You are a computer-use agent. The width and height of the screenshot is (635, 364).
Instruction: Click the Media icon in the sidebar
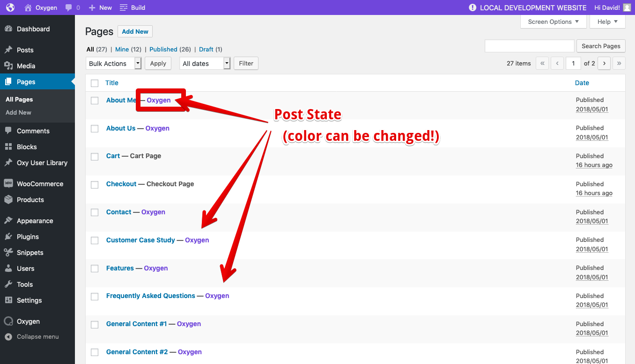[x=8, y=66]
